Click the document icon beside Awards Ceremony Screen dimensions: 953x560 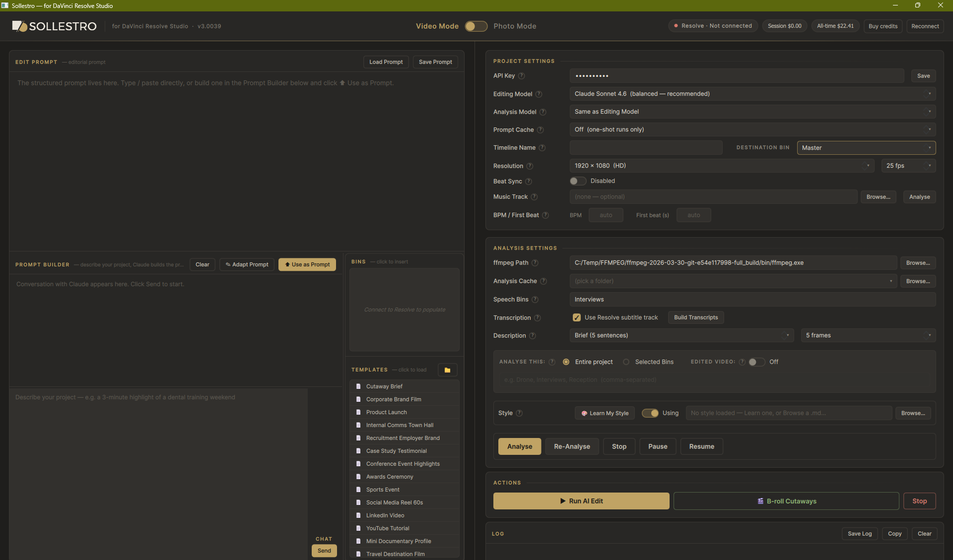pyautogui.click(x=358, y=477)
